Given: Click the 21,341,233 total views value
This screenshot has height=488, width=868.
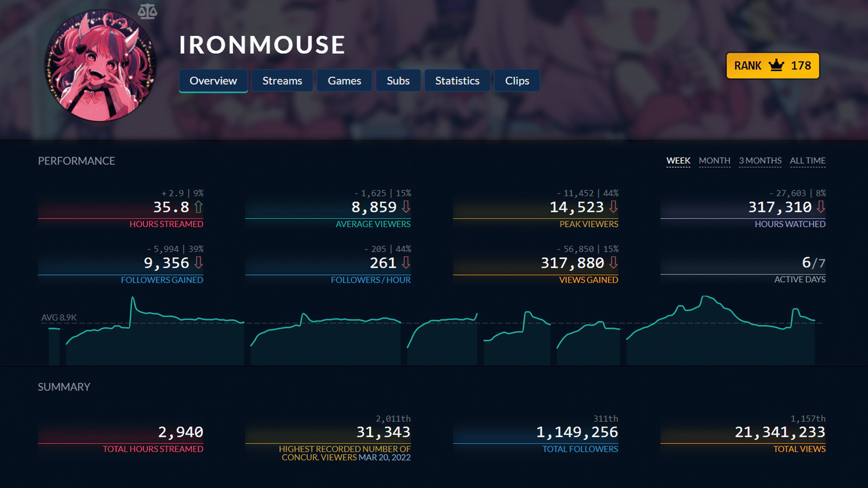Looking at the screenshot, I should point(780,432).
